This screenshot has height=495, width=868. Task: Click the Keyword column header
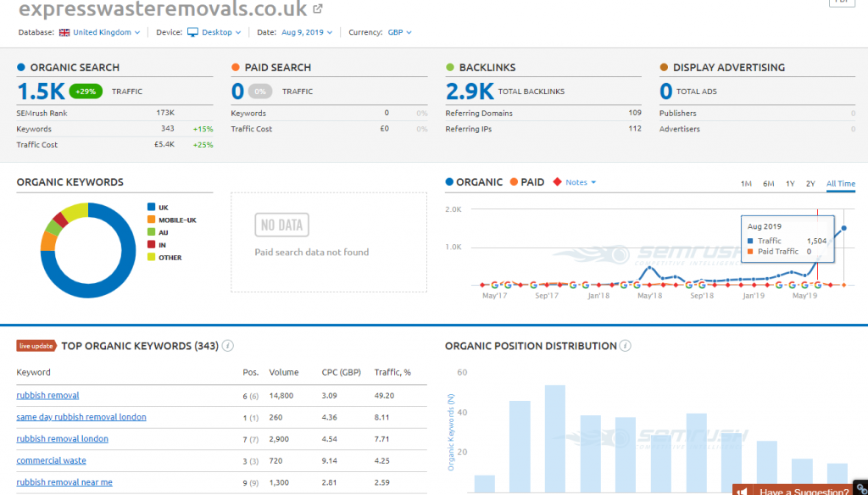(x=33, y=372)
